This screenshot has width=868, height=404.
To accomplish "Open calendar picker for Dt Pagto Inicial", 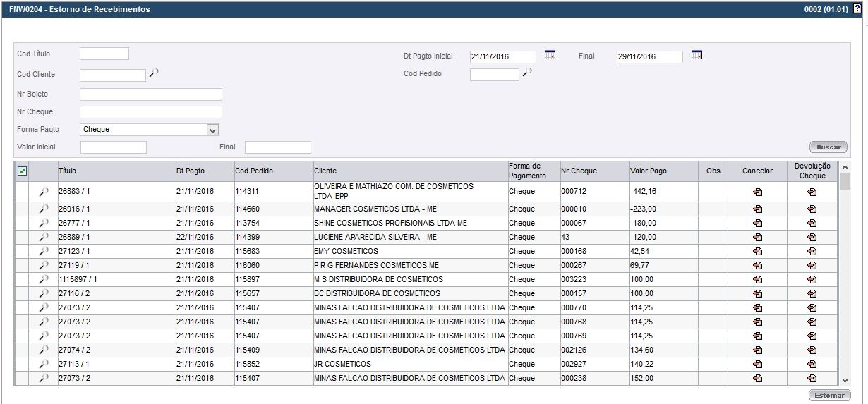I will [x=550, y=56].
